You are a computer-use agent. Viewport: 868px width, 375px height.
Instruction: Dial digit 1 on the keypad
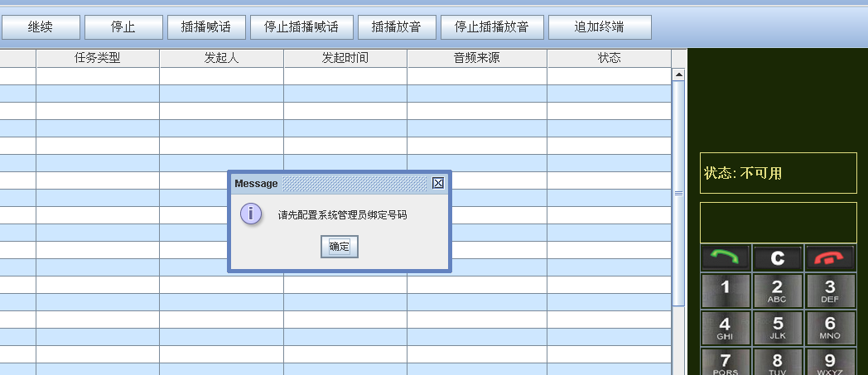coord(726,291)
